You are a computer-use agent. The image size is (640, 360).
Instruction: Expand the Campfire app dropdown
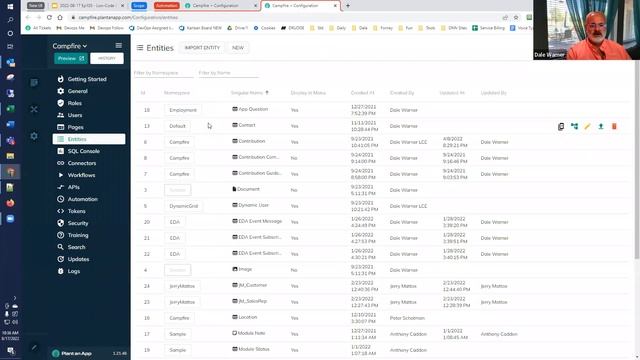(x=70, y=46)
